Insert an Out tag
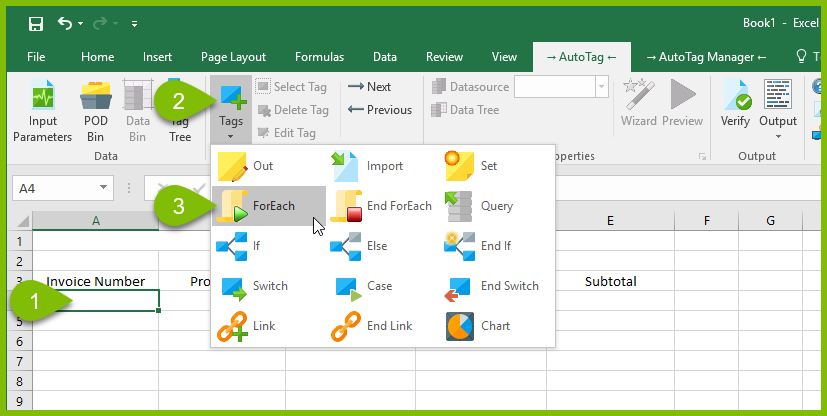Viewport: 827px width, 416px height. 268,166
